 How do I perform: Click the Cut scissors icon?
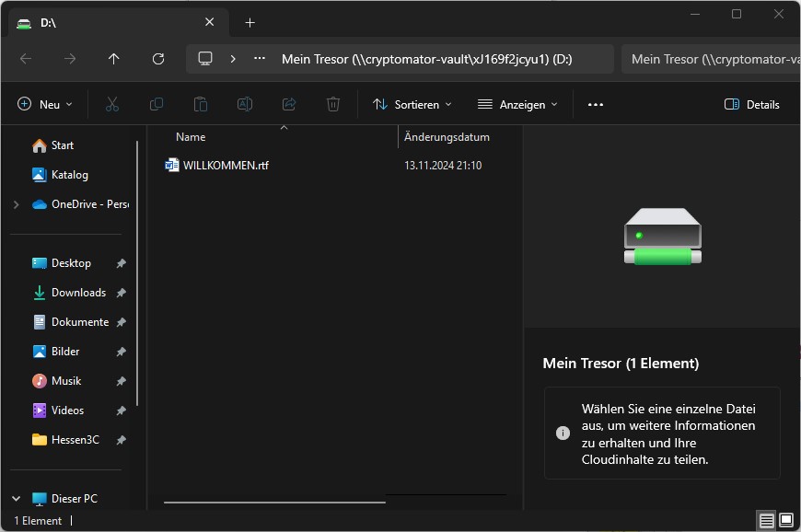112,105
